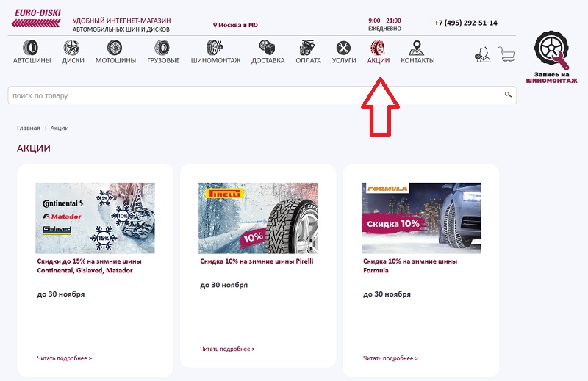Open the Оплата payment page
This screenshot has height=381, width=588.
pos(309,52)
